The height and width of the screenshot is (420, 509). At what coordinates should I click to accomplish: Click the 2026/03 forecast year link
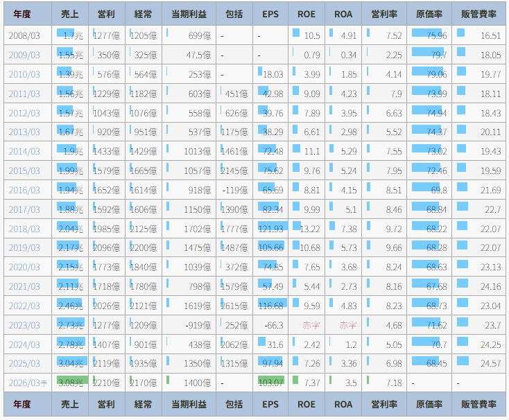point(26,383)
